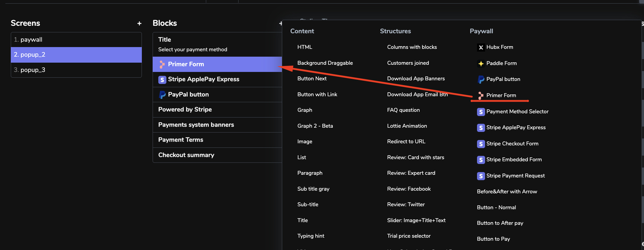
Task: Click PayPal icon in Paywall menu
Action: (x=481, y=79)
